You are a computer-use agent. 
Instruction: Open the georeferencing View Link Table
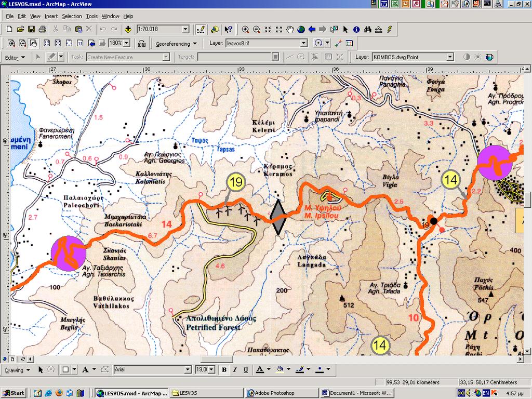349,44
